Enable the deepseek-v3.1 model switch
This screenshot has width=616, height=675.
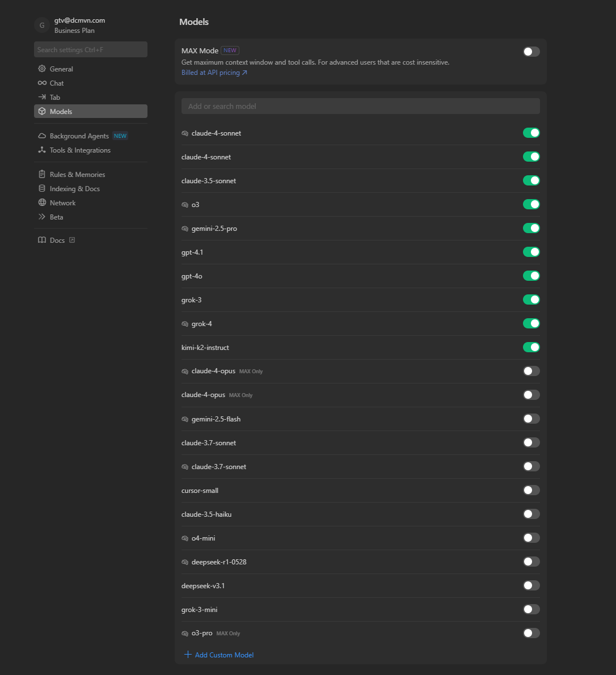[531, 585]
